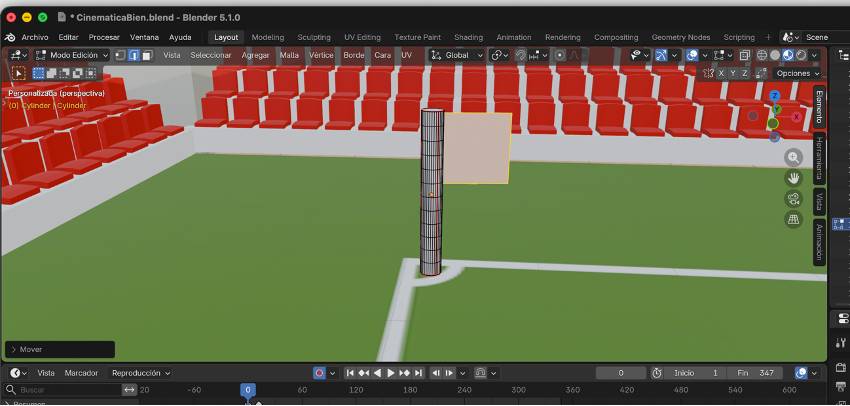Click the zoom view magnifier icon
850x406 pixels.
coord(794,158)
